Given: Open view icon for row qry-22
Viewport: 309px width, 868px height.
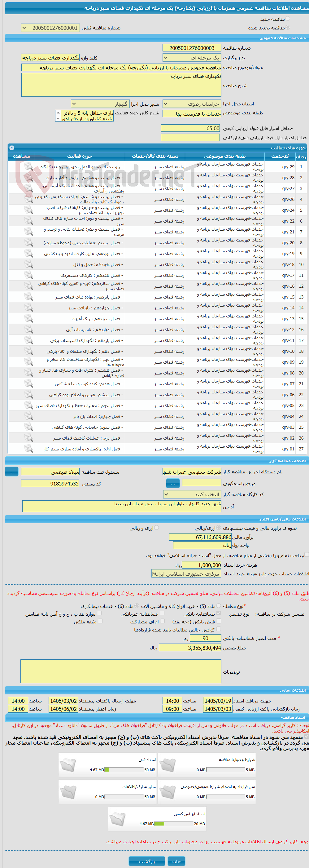Looking at the screenshot, I should [x=28, y=221].
